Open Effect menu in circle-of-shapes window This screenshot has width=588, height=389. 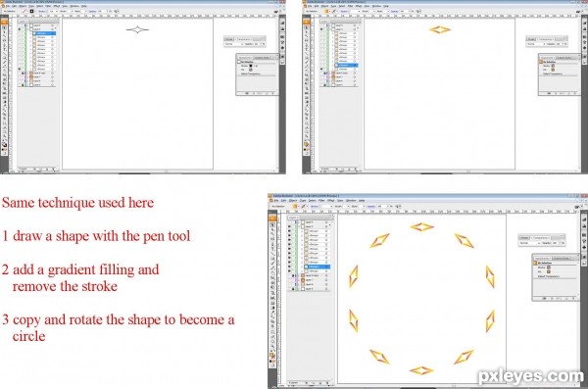point(331,200)
